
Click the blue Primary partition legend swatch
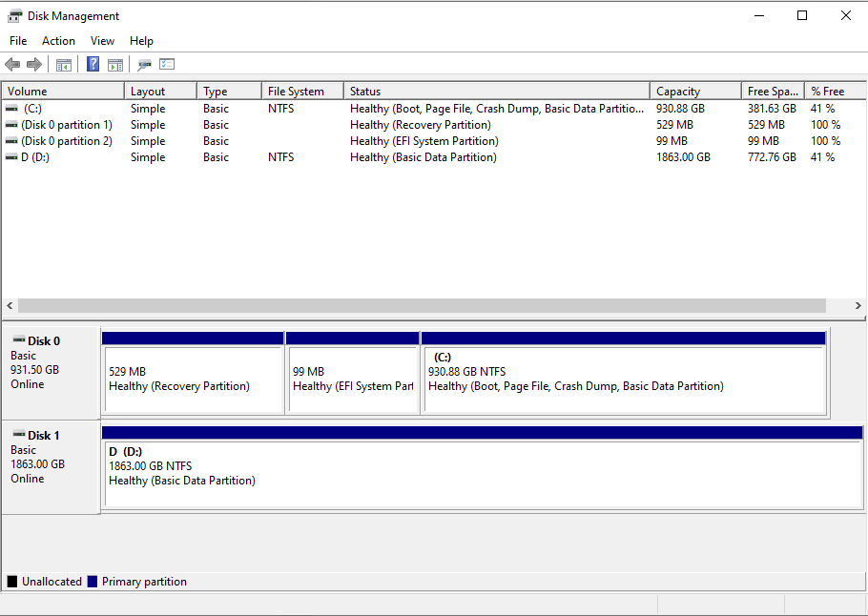(x=93, y=581)
